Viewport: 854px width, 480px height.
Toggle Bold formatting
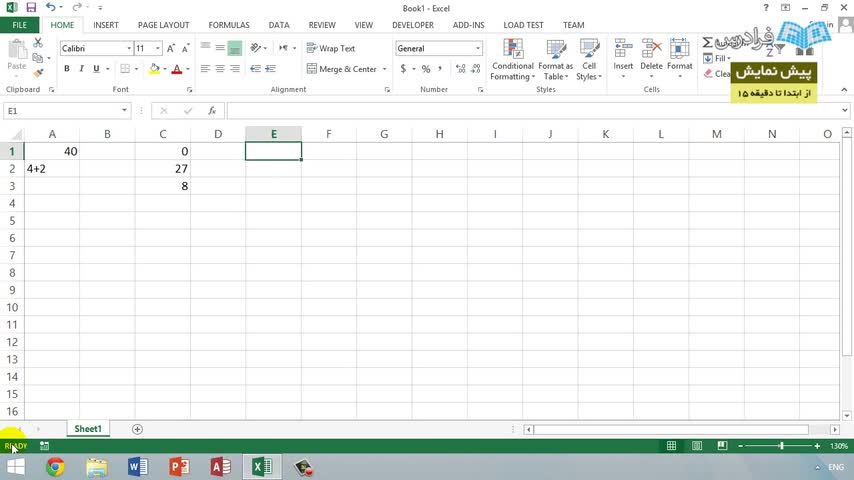point(67,69)
